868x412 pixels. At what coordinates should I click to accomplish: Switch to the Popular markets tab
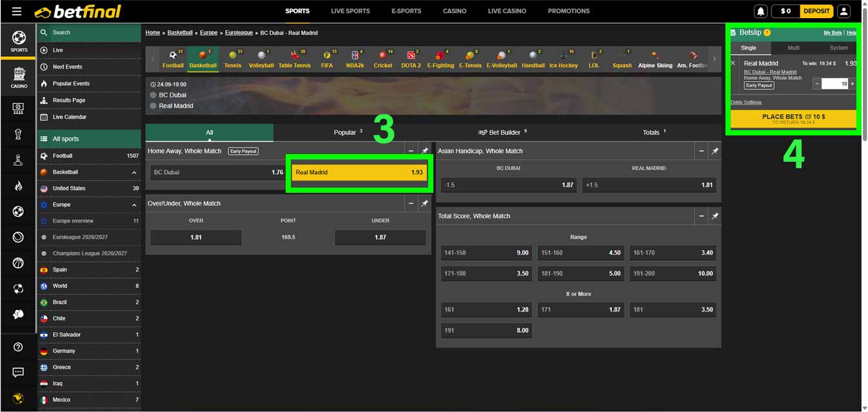point(348,132)
